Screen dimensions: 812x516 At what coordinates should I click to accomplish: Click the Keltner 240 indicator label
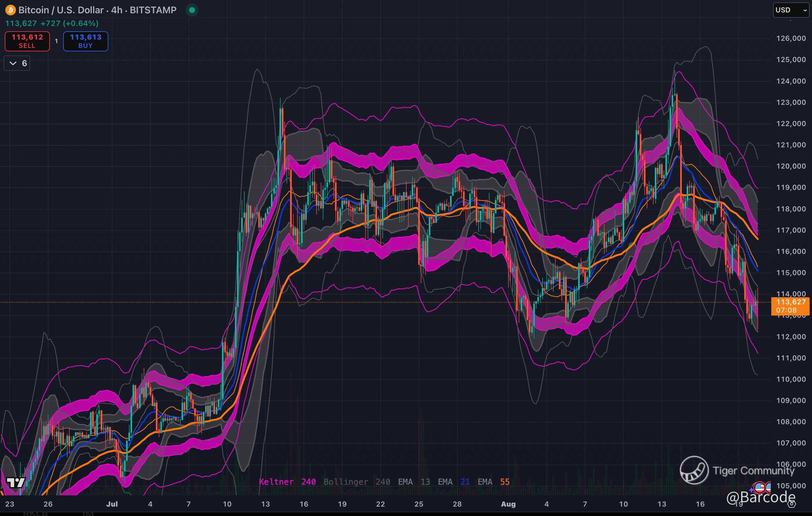287,481
